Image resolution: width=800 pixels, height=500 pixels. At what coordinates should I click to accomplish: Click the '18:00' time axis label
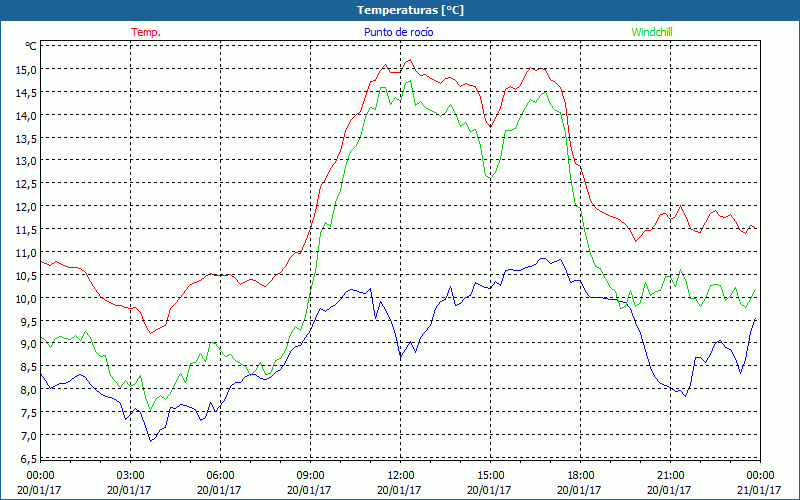click(580, 476)
